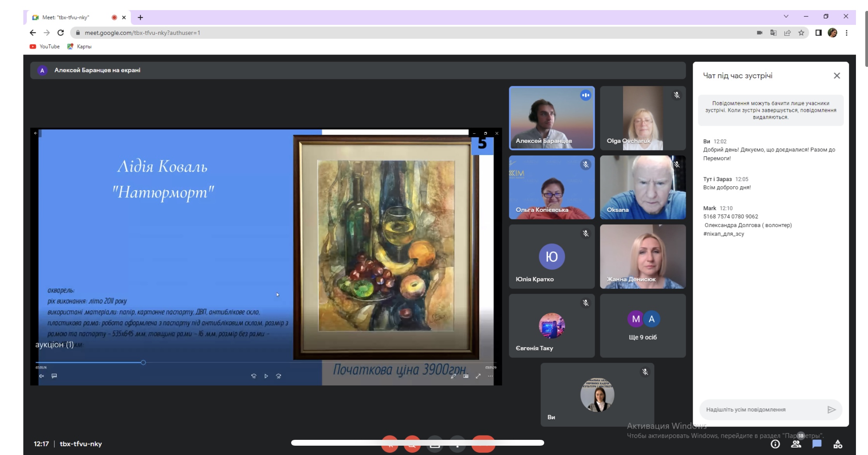
Task: Skip forward 30 seconds in shared video
Action: click(x=278, y=376)
